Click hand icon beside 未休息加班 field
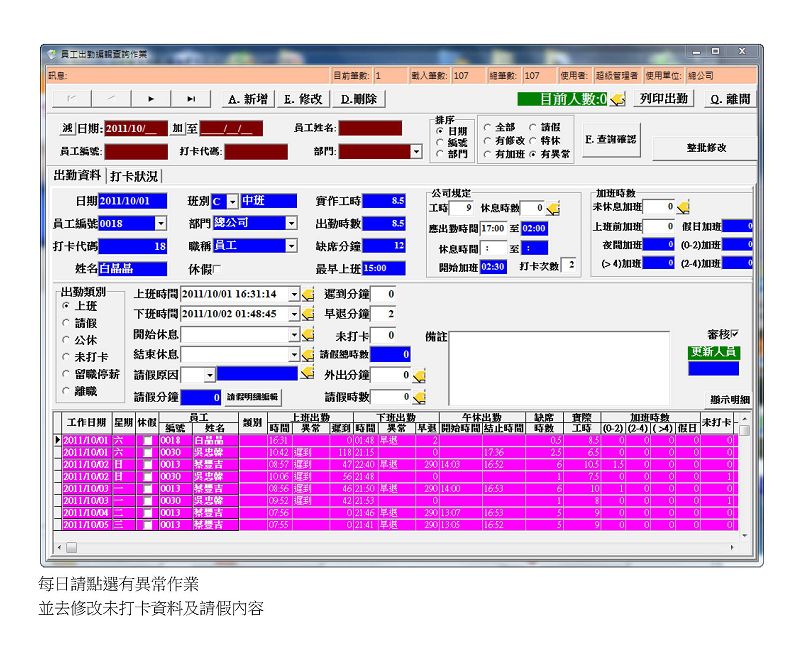The width and height of the screenshot is (800, 661). click(683, 207)
